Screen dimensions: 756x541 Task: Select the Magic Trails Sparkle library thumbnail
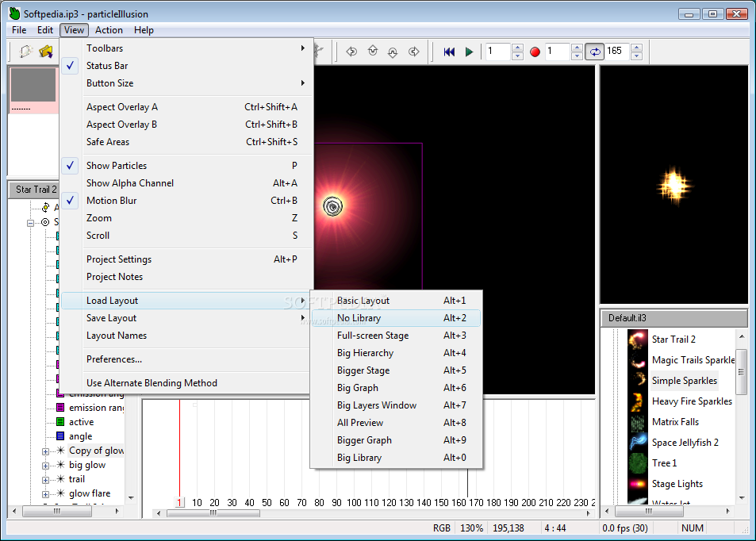pyautogui.click(x=637, y=360)
